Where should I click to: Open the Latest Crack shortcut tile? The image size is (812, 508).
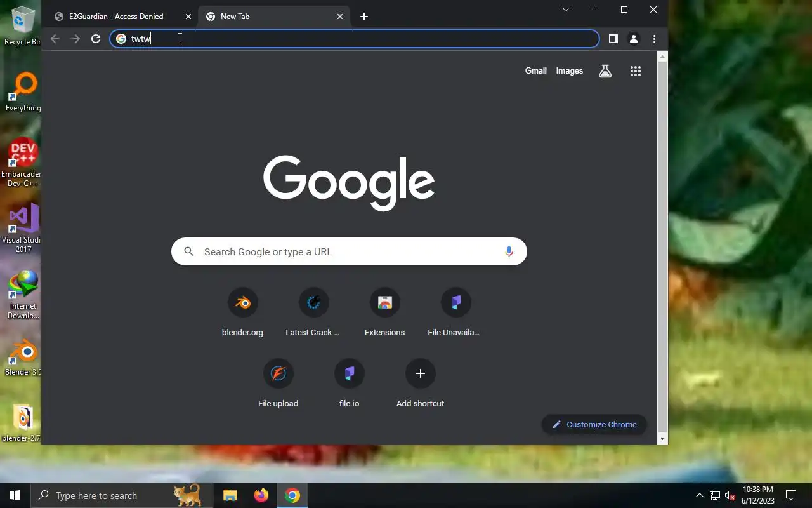(313, 312)
